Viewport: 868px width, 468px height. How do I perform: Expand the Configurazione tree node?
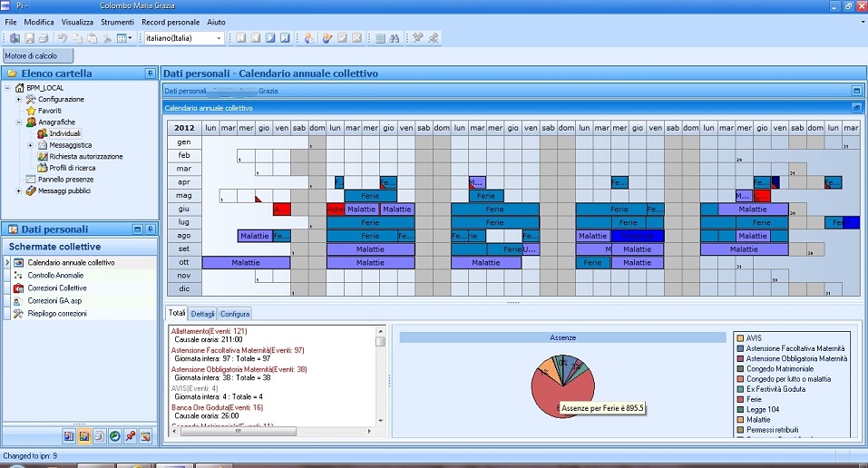click(19, 99)
